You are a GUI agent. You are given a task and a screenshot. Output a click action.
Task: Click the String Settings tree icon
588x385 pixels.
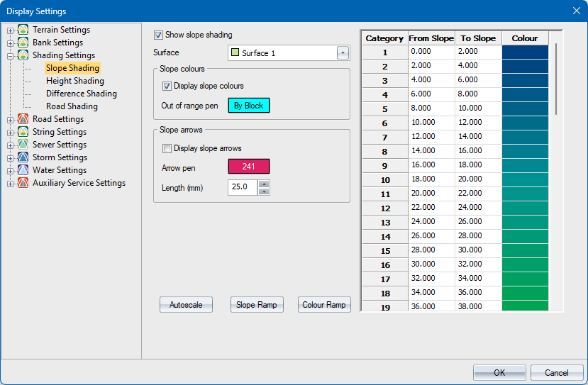[23, 132]
